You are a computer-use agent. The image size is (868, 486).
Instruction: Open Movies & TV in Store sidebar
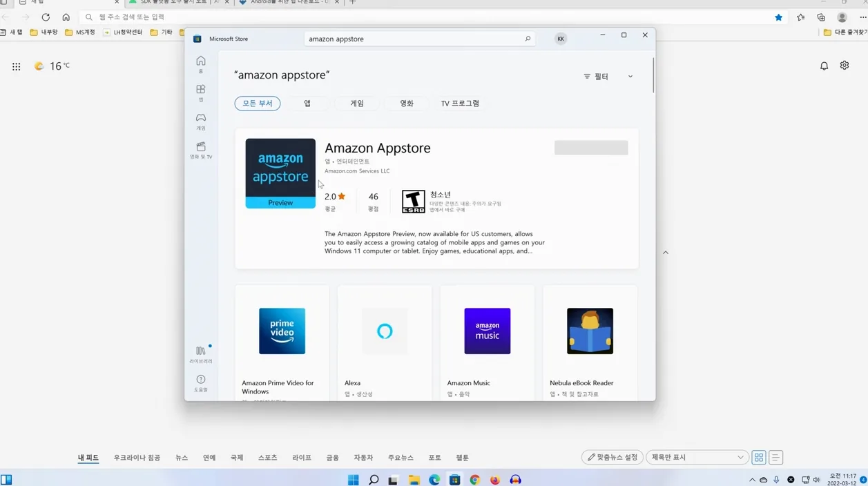tap(201, 150)
